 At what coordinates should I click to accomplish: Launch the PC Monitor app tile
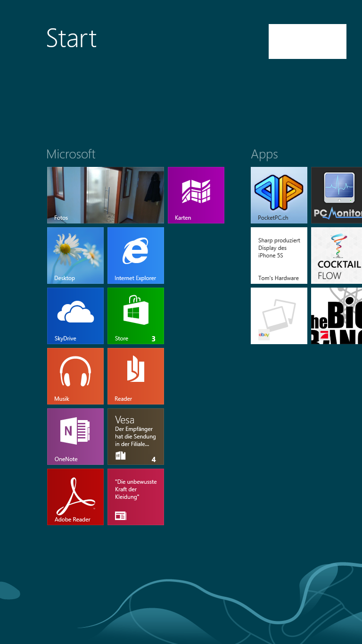337,195
